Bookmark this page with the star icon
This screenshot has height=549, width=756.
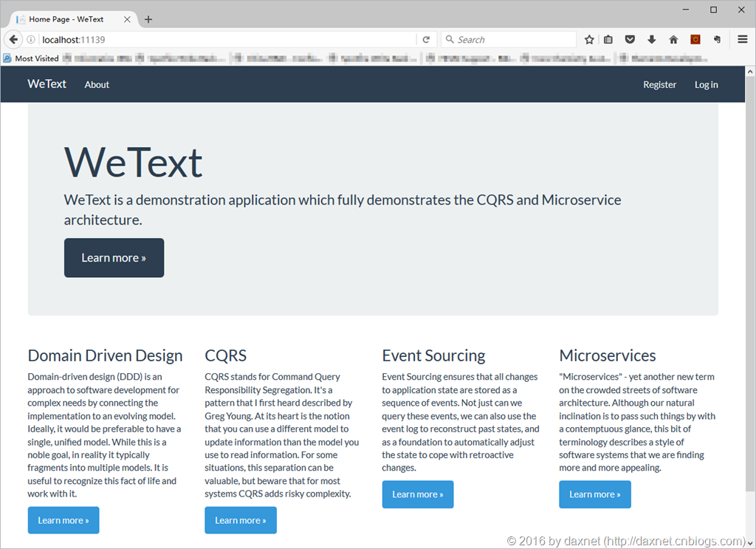pyautogui.click(x=589, y=40)
